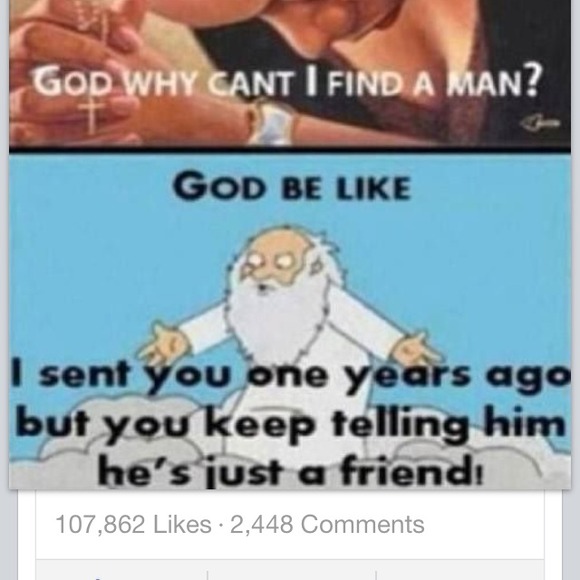580x580 pixels.
Task: Tap the Like button segment at bottom left
Action: (x=122, y=570)
